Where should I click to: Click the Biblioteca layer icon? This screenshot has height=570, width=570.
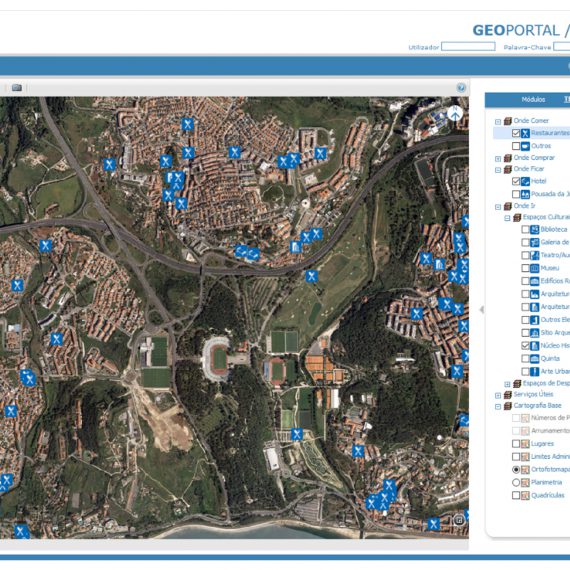click(x=534, y=229)
